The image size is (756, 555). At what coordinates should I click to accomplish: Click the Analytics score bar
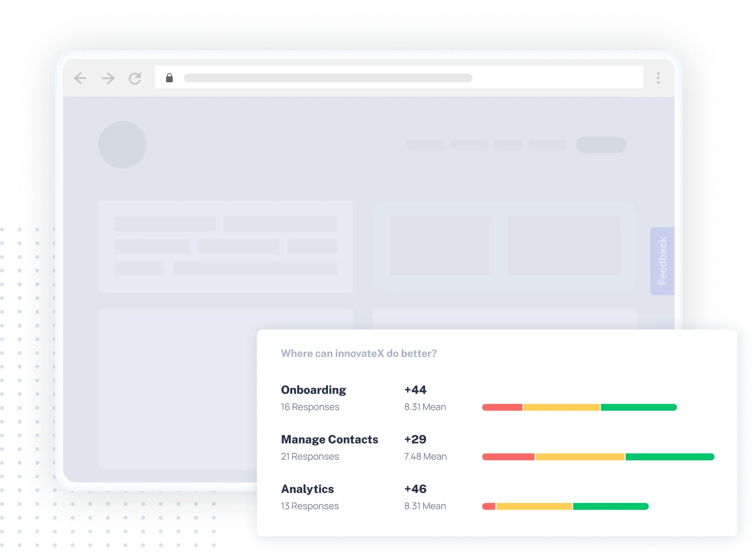(565, 506)
